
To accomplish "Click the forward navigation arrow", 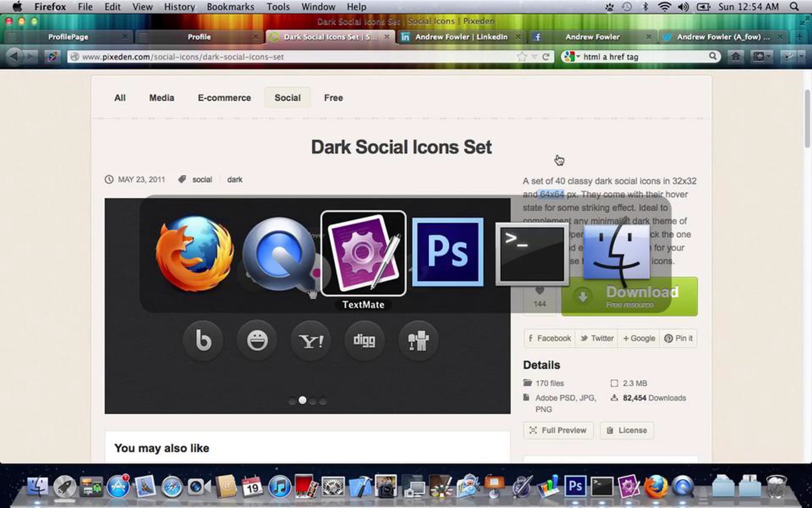I will pos(31,56).
